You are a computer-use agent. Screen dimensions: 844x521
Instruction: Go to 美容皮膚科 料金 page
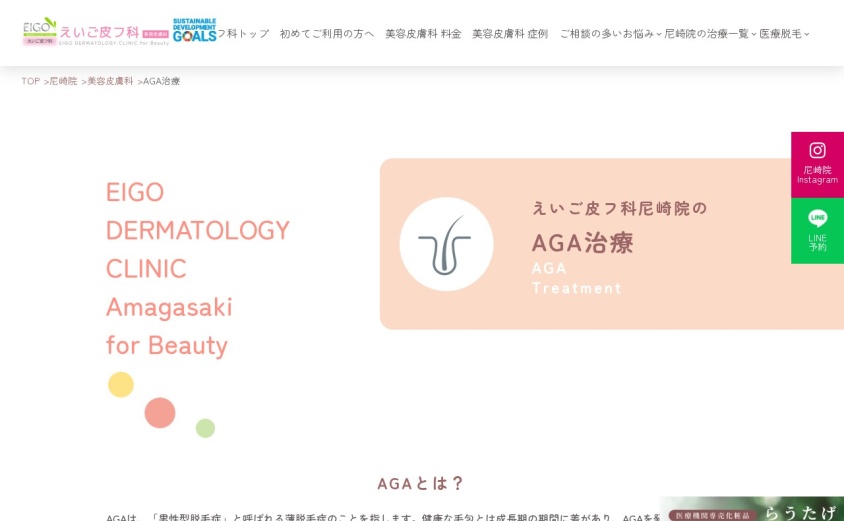[423, 34]
